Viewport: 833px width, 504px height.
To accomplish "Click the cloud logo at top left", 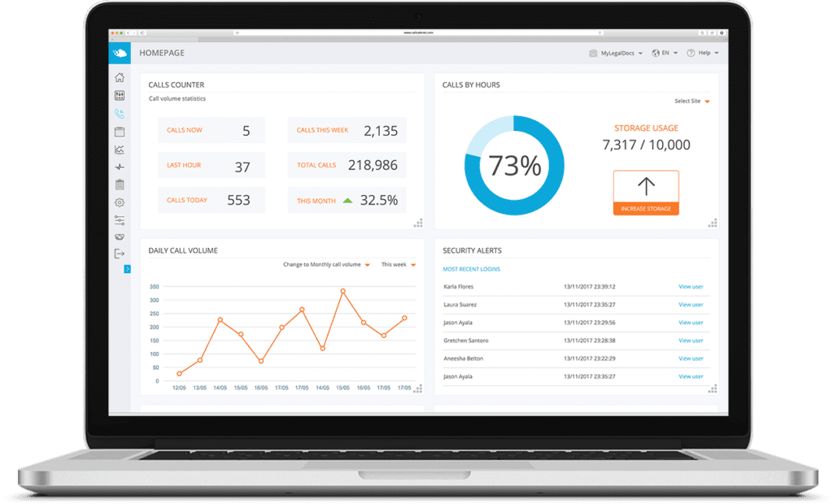I will [x=120, y=54].
